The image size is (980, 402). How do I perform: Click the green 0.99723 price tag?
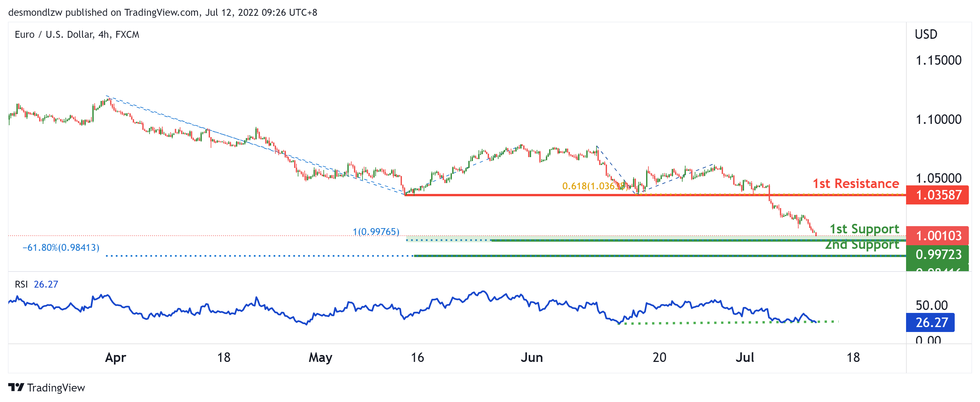pos(937,254)
